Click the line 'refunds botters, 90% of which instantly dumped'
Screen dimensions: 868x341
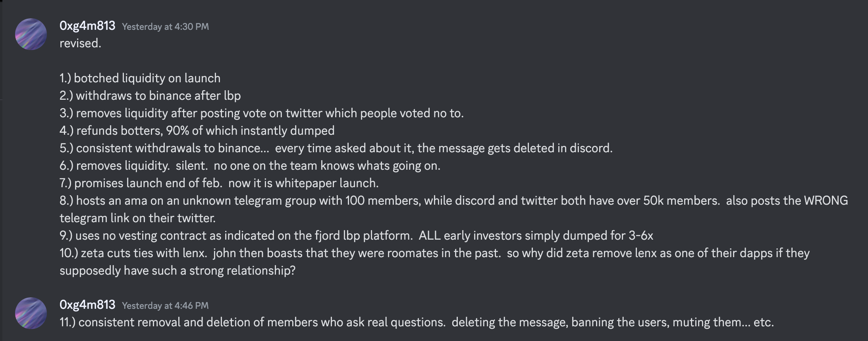click(x=197, y=130)
